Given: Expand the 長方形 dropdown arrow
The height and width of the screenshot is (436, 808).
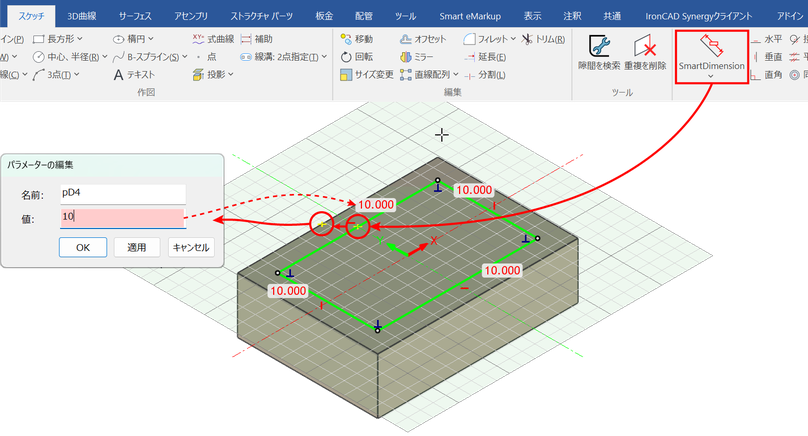Looking at the screenshot, I should [x=80, y=39].
